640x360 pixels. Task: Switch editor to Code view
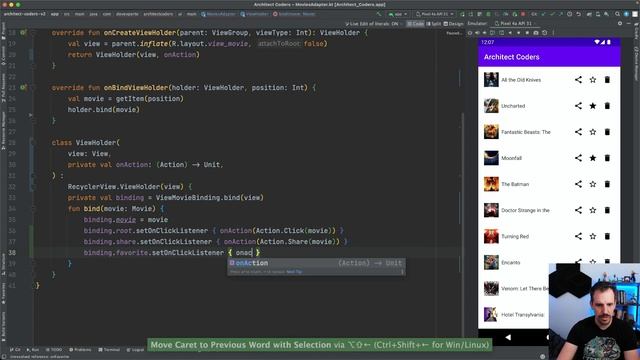tap(416, 24)
